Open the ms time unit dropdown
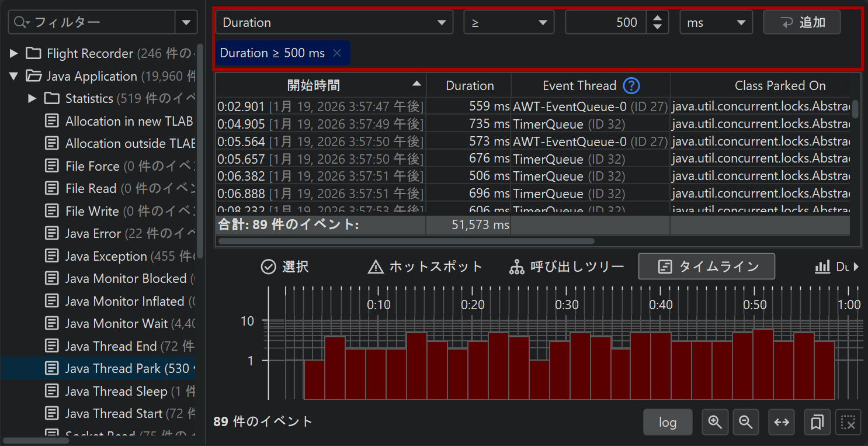 pos(716,23)
